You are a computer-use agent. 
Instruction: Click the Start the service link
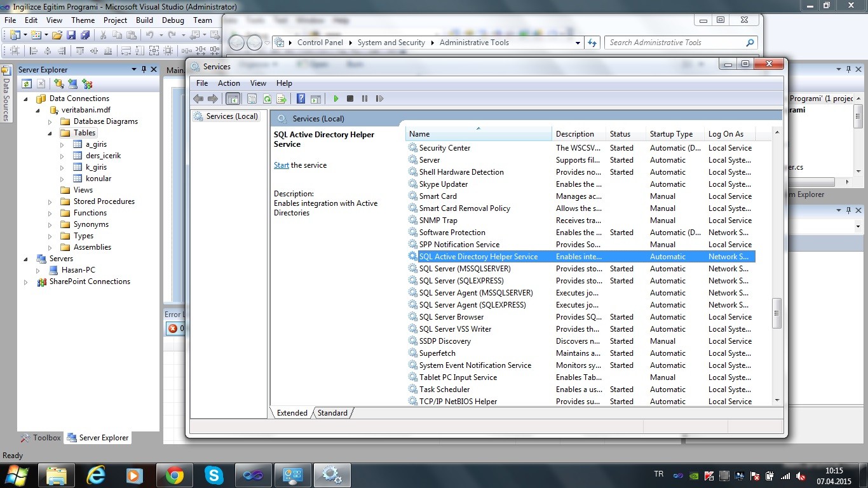coord(281,165)
